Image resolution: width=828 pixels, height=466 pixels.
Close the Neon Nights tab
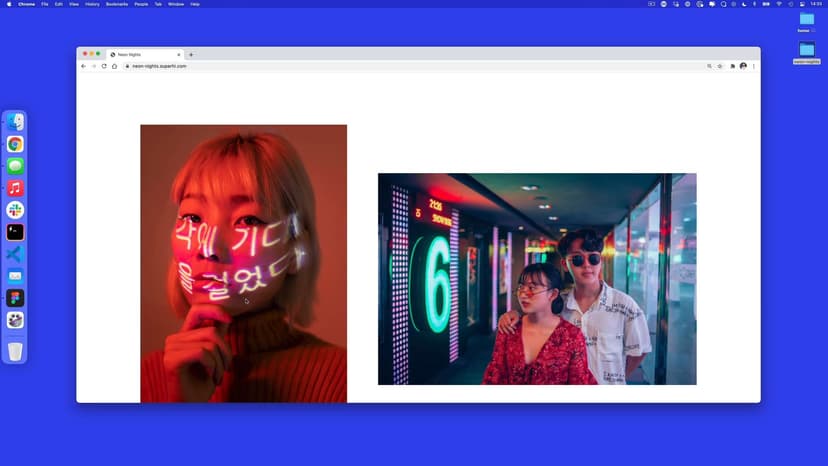point(179,54)
